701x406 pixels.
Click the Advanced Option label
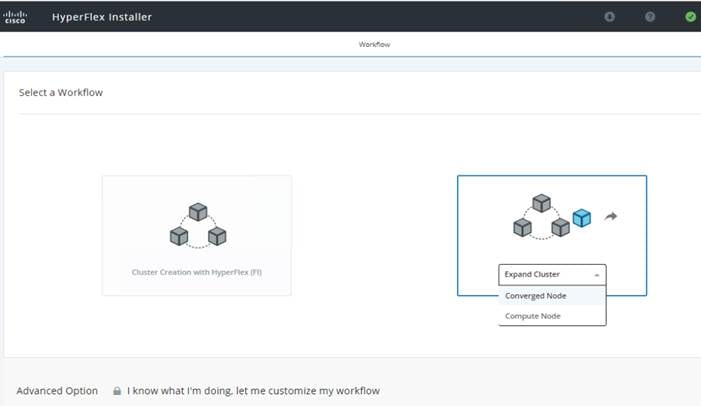(57, 391)
